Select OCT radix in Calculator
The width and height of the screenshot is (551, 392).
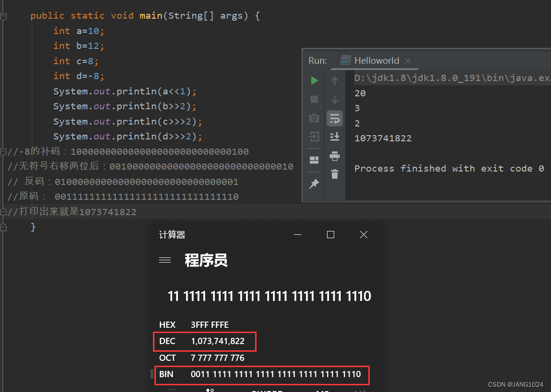coord(167,357)
